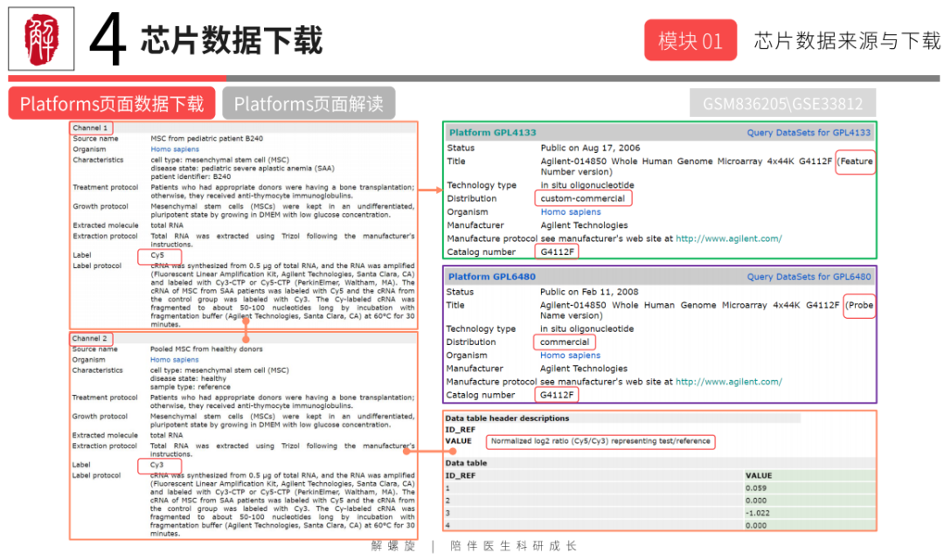Click the 'Cy3' label value

[x=157, y=465]
